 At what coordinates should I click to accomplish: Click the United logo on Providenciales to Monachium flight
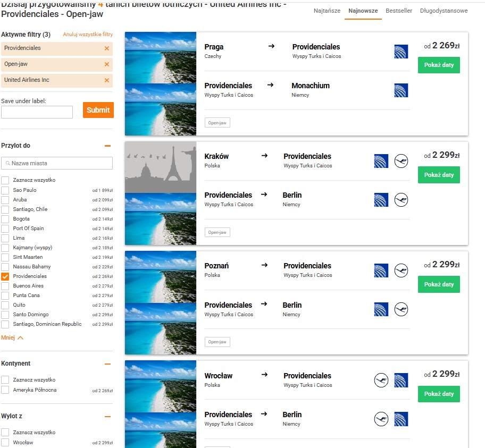tap(401, 90)
